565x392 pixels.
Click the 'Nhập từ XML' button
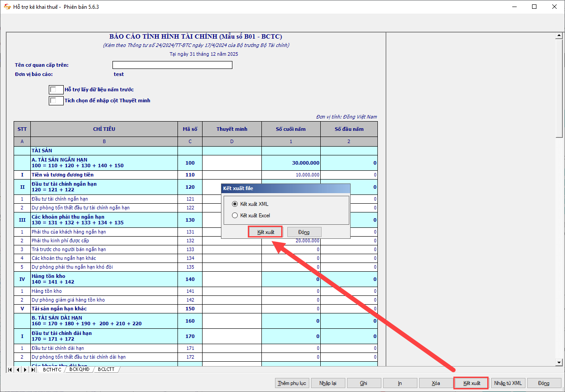point(508,383)
